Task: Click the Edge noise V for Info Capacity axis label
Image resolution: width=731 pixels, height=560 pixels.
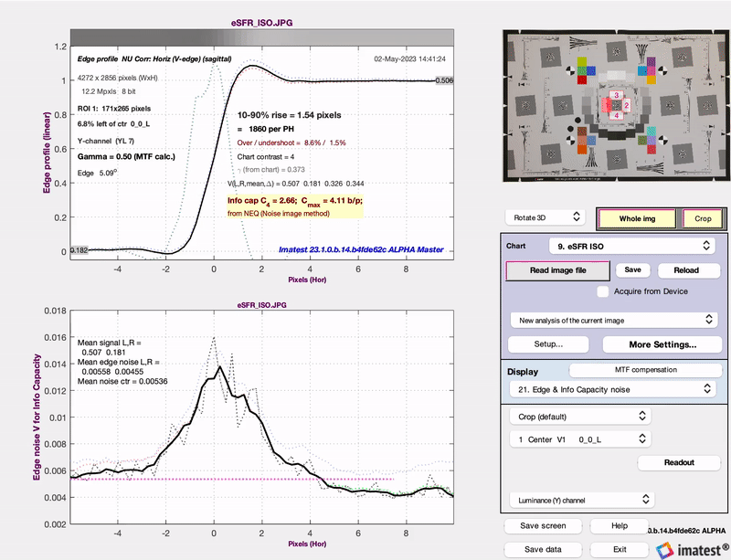Action: pyautogui.click(x=37, y=417)
